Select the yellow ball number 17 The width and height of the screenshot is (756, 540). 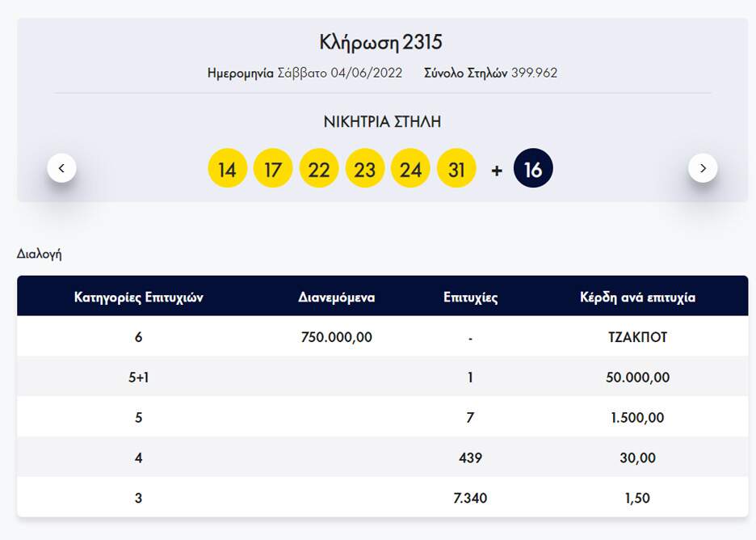[x=273, y=169]
